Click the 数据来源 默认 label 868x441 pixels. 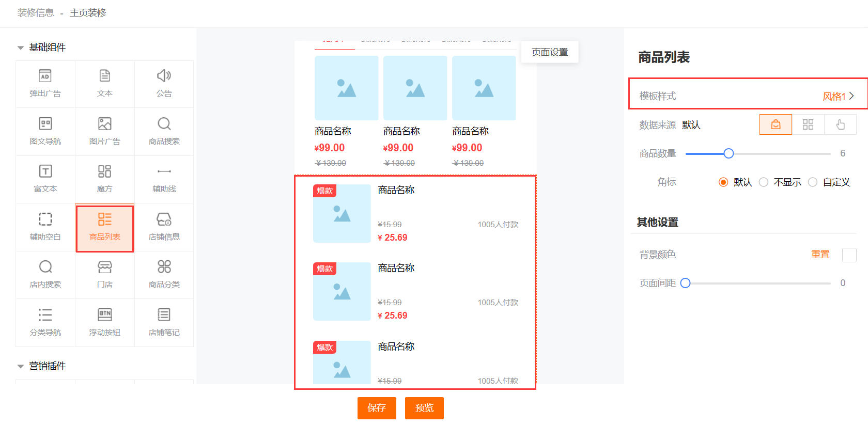click(x=670, y=125)
